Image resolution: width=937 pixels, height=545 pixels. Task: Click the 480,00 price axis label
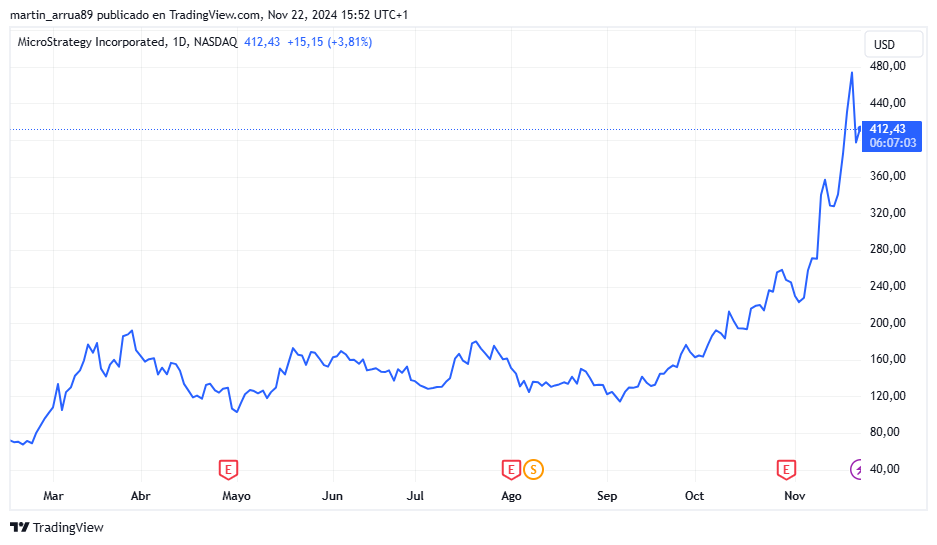887,66
